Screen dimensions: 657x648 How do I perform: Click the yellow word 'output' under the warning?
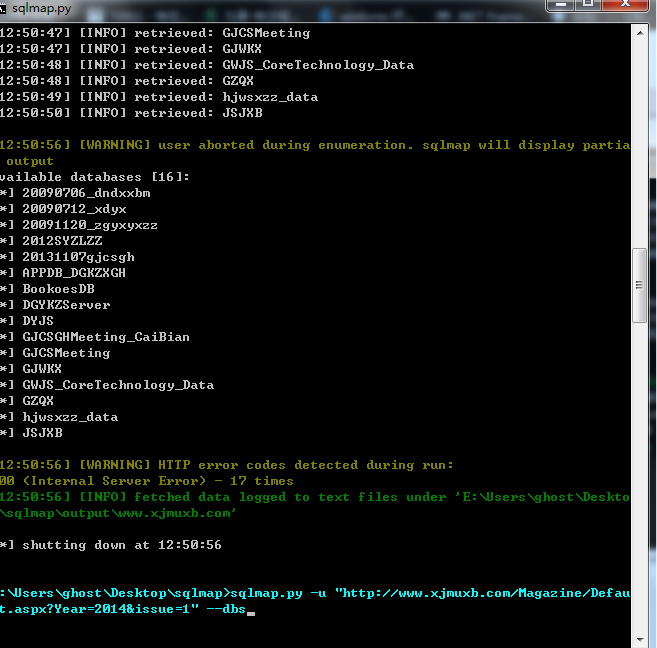[x=30, y=161]
